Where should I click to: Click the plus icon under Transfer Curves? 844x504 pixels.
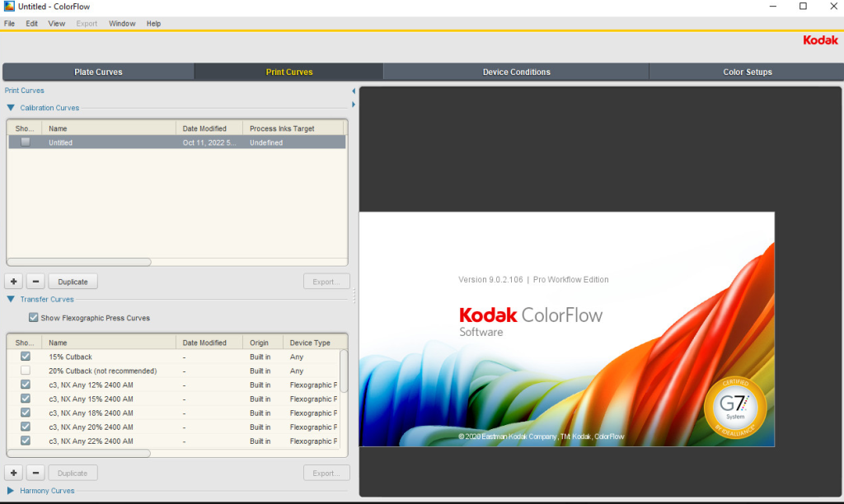(14, 474)
